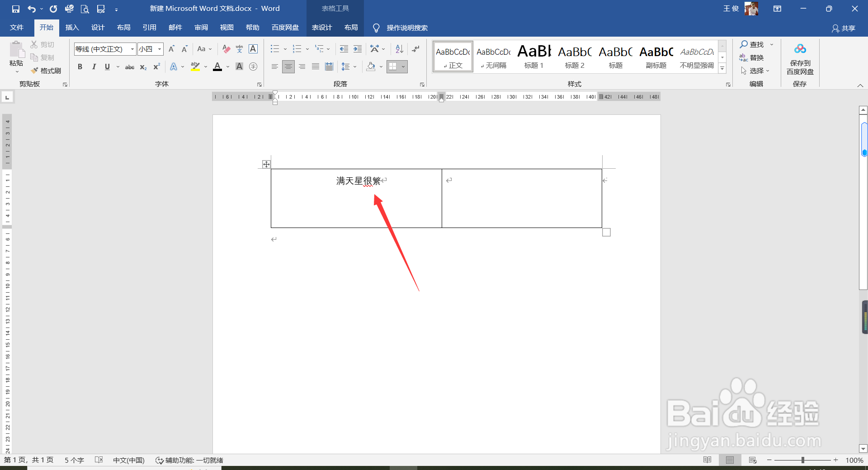The image size is (868, 470).
Task: Open the font size dropdown
Action: (160, 49)
